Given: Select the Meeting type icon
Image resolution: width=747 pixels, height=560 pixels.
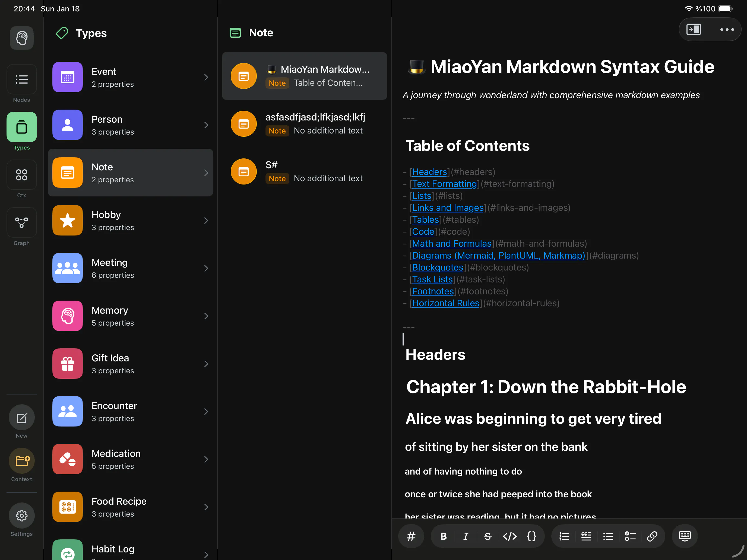Looking at the screenshot, I should tap(68, 268).
